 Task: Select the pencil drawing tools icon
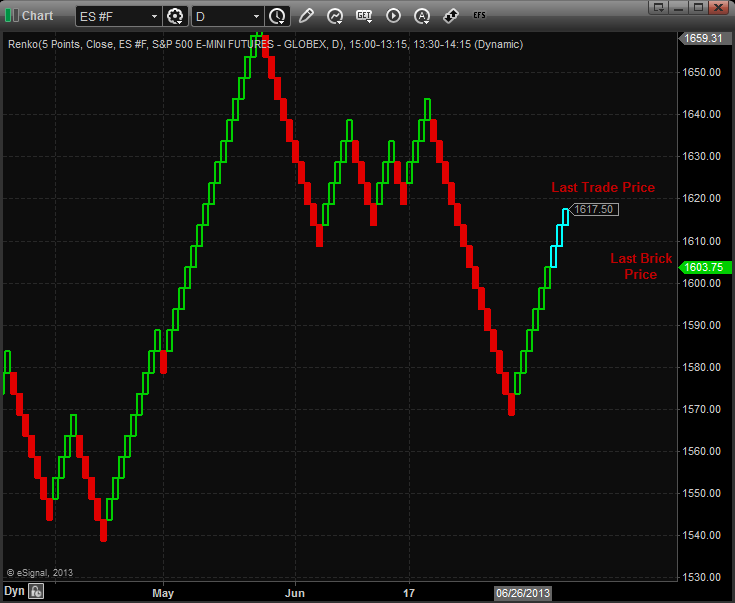coord(306,16)
